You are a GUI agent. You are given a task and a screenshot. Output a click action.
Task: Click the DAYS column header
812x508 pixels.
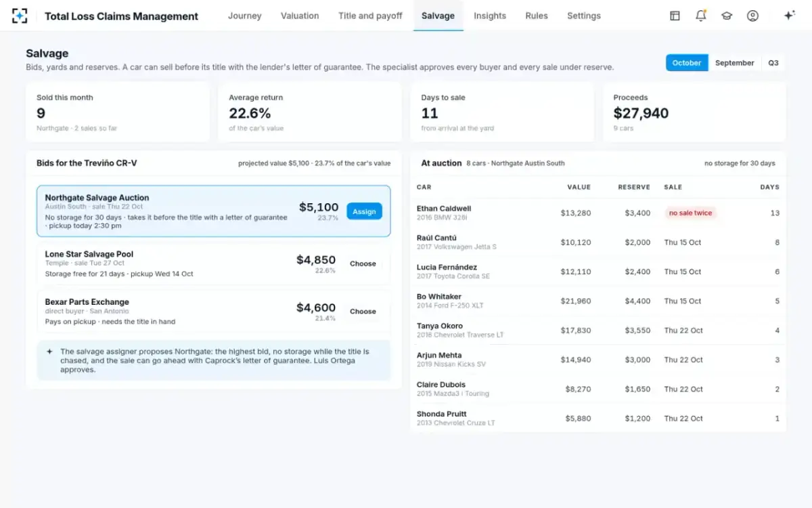click(x=769, y=187)
